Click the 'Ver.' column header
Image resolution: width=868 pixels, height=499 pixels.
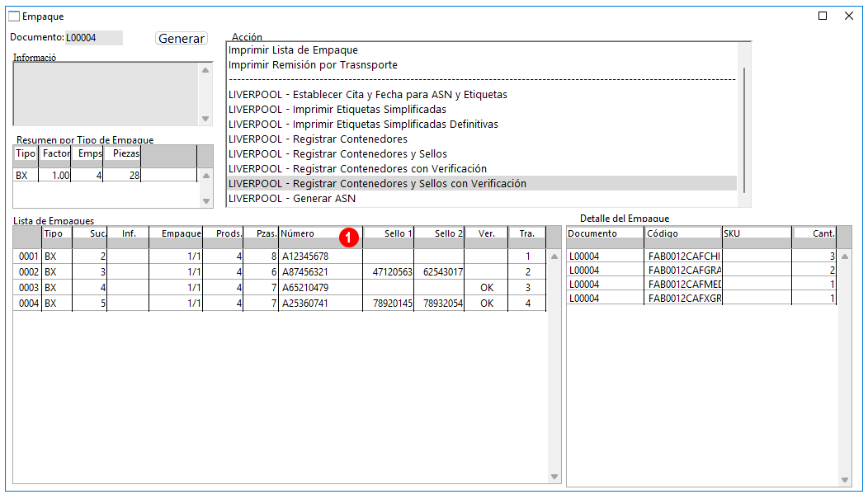(487, 238)
